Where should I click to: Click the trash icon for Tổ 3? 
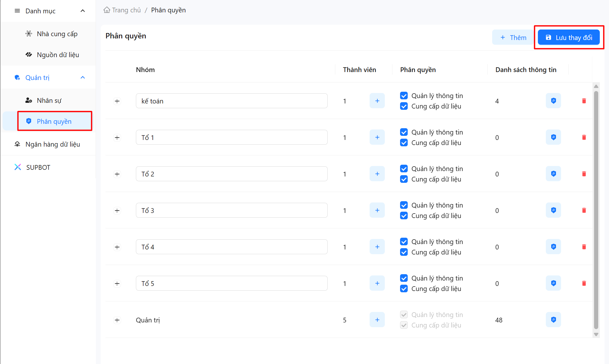[584, 210]
